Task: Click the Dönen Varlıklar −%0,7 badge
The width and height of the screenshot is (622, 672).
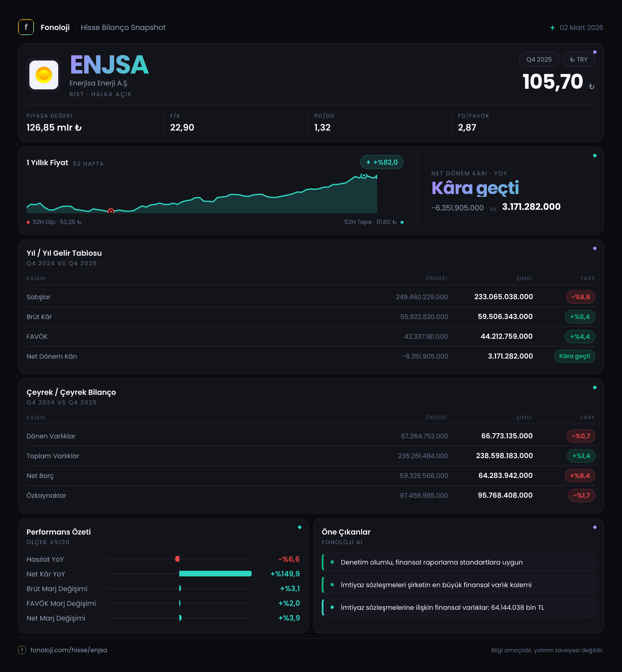Action: (x=581, y=436)
